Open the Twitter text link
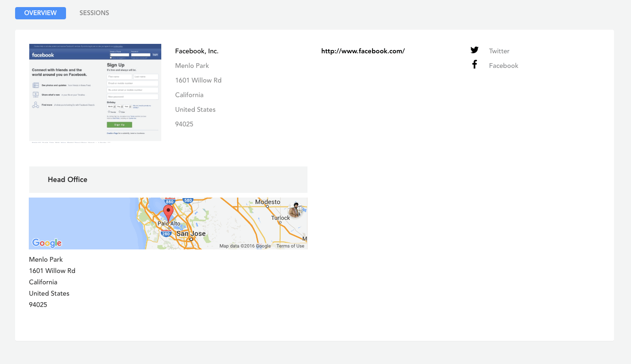This screenshot has height=364, width=631. point(499,51)
